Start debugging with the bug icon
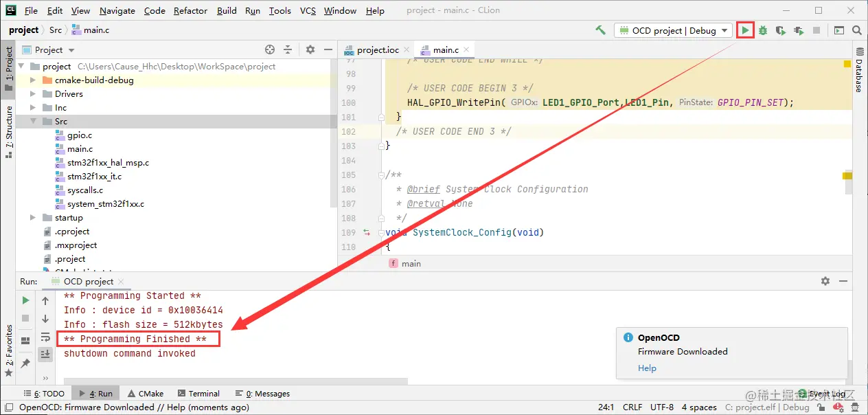This screenshot has height=415, width=868. click(762, 30)
